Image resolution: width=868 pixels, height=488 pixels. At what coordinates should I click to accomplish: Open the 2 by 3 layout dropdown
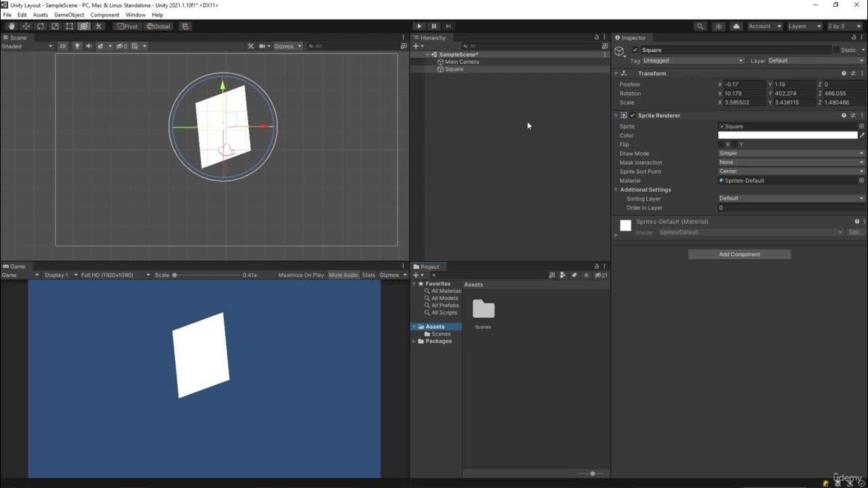[844, 26]
